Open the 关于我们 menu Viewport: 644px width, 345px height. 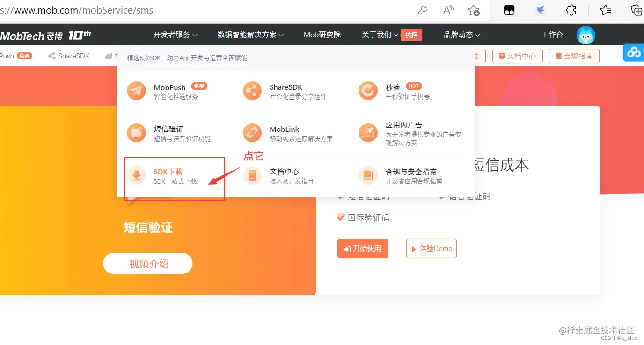click(x=380, y=35)
